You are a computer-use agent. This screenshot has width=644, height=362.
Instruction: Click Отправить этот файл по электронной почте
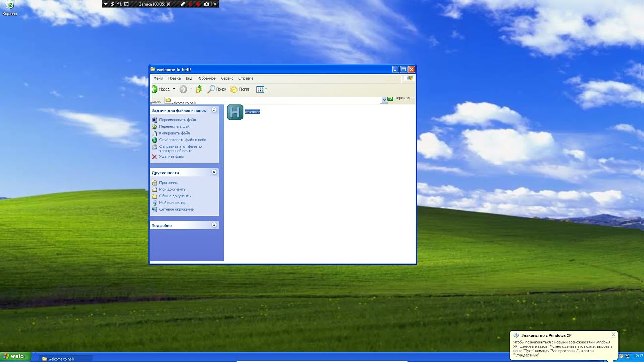coord(181,148)
